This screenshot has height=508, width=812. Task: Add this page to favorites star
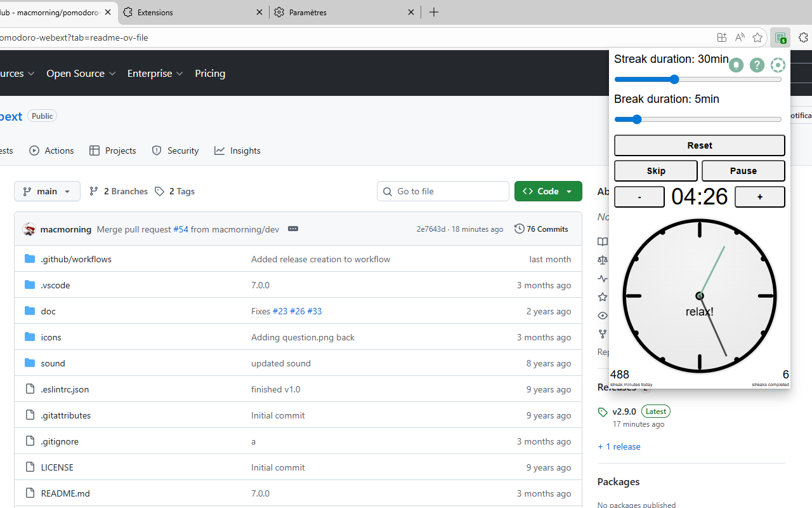tap(757, 37)
